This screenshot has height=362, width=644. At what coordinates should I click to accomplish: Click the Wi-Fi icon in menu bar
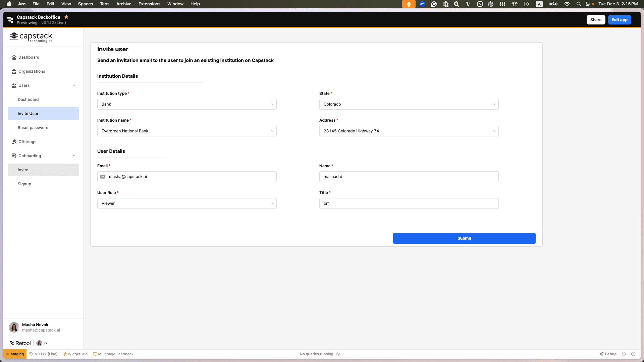(567, 4)
